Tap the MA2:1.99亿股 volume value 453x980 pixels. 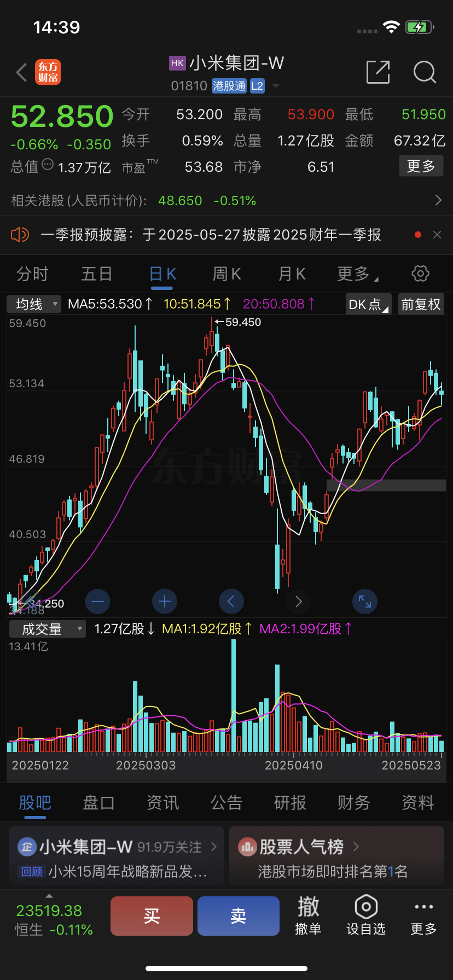point(306,629)
